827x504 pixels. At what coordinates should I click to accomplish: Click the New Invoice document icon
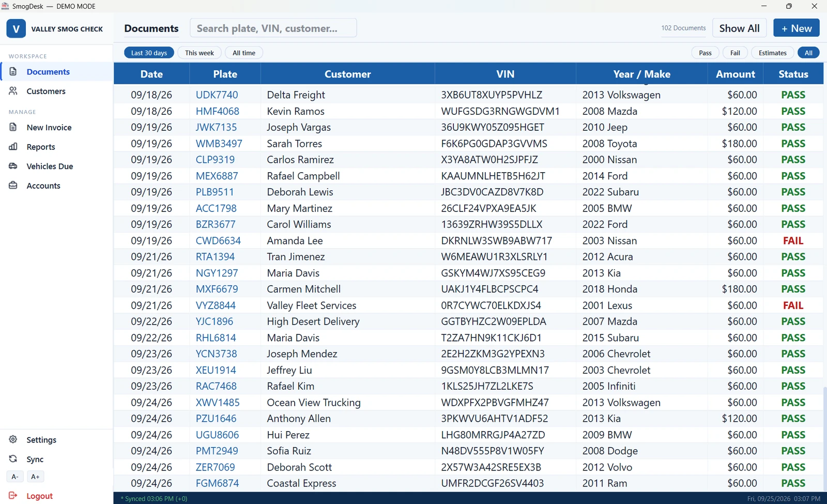[x=13, y=127]
